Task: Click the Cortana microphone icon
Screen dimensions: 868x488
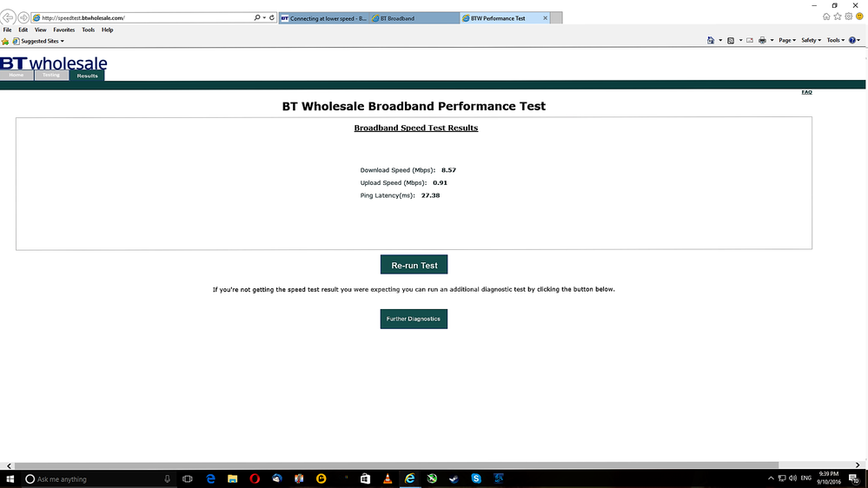Action: 167,479
